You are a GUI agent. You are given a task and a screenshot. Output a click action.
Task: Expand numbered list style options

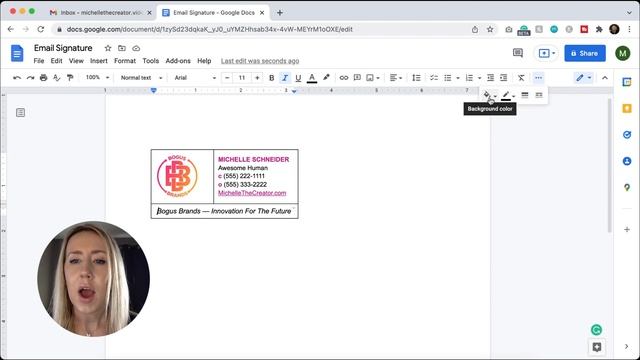479,78
